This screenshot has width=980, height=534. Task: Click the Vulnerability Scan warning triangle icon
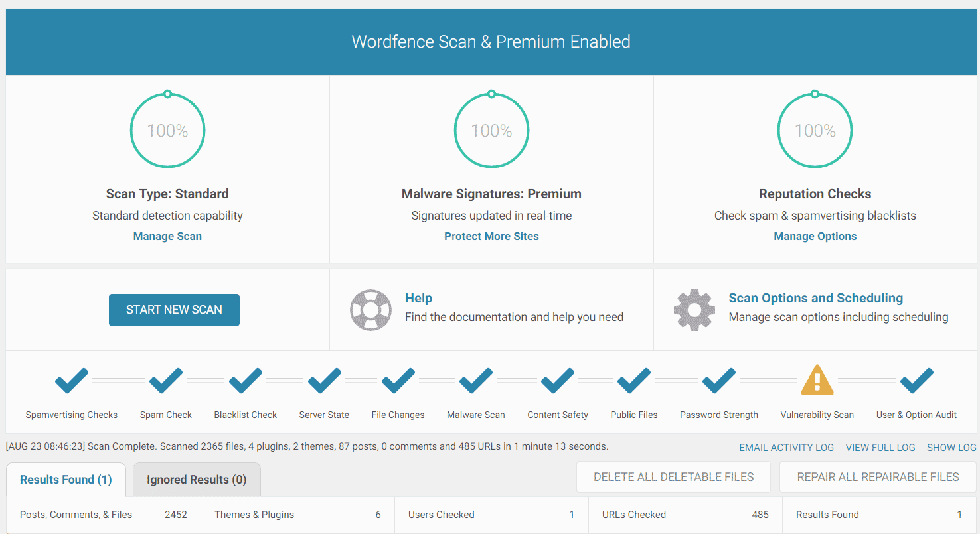pos(817,380)
